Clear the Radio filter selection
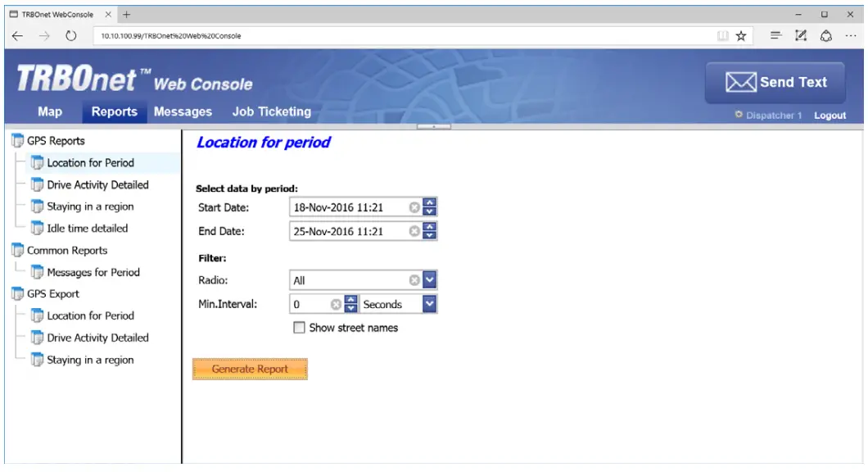 [x=414, y=280]
